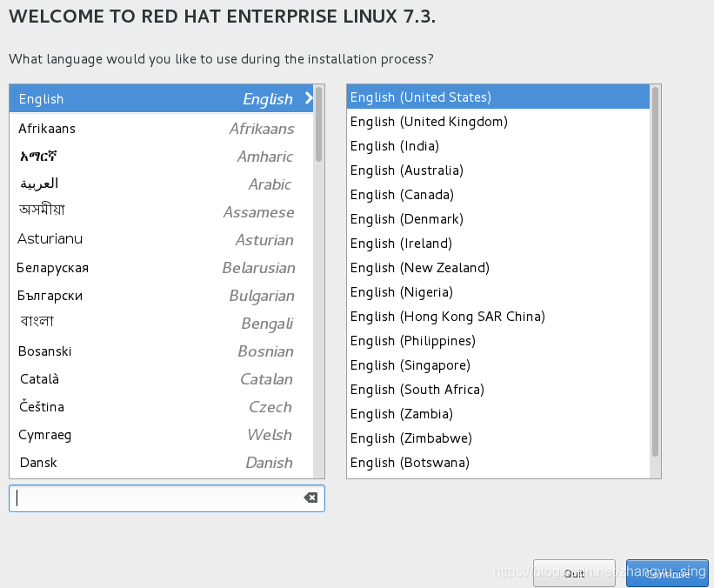Viewport: 714px width, 588px height.
Task: Click the Continue button
Action: click(667, 573)
